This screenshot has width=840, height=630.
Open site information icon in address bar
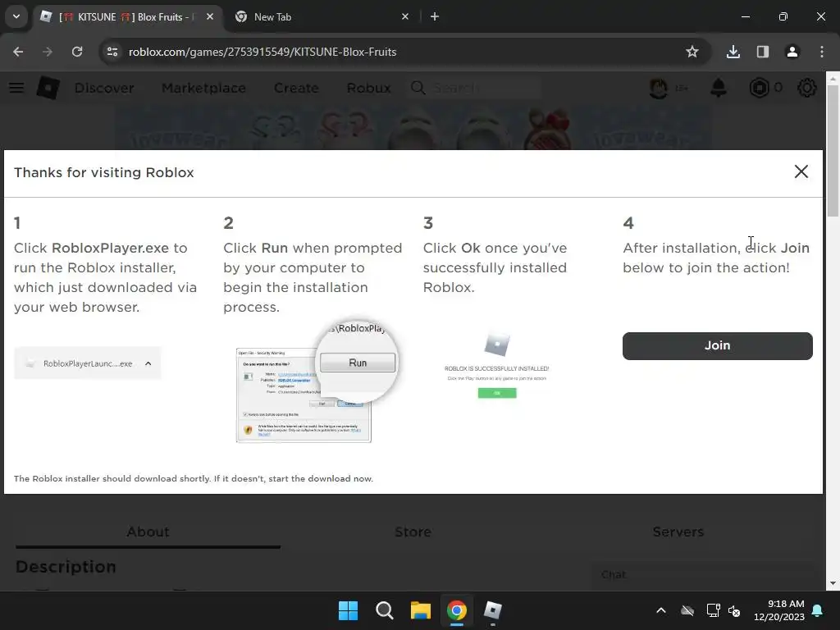[x=112, y=52]
